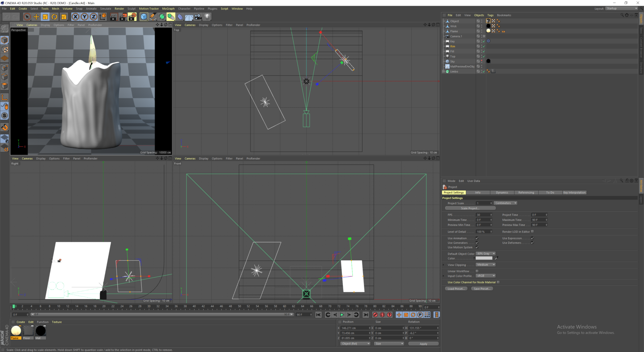Screen dimensions: 644x352
Task: Open the MoGraph menu
Action: [x=168, y=8]
